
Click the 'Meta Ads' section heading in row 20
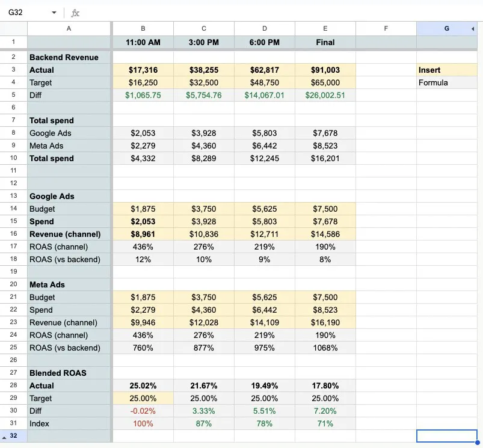(x=69, y=284)
